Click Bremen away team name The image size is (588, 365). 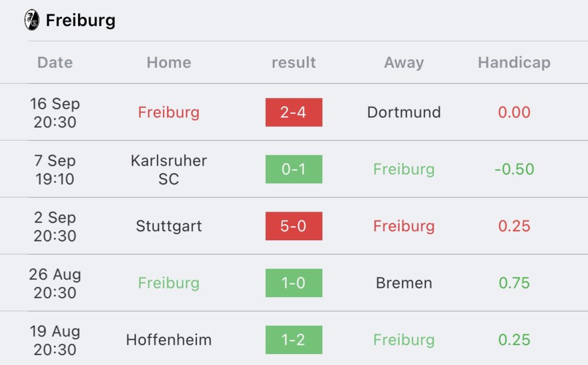[404, 283]
